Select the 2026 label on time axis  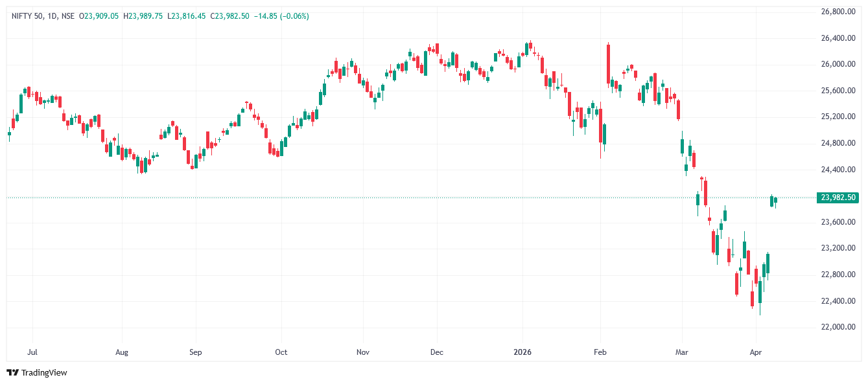[522, 353]
